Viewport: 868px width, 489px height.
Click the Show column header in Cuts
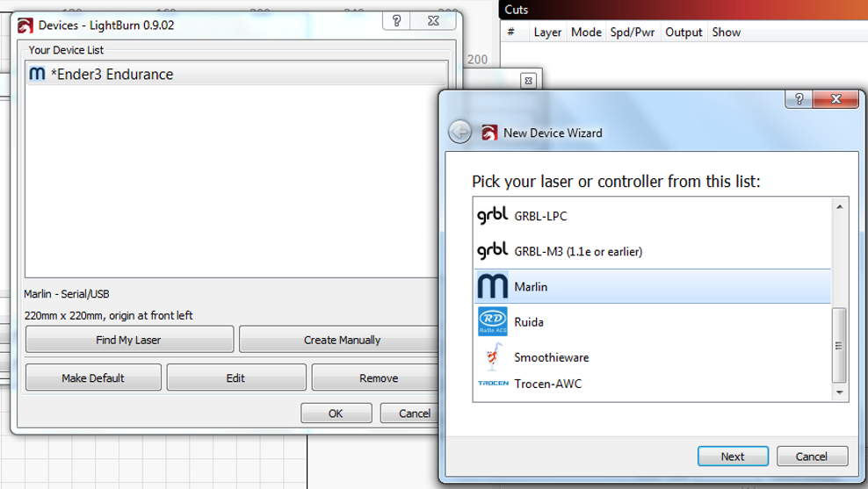[727, 32]
